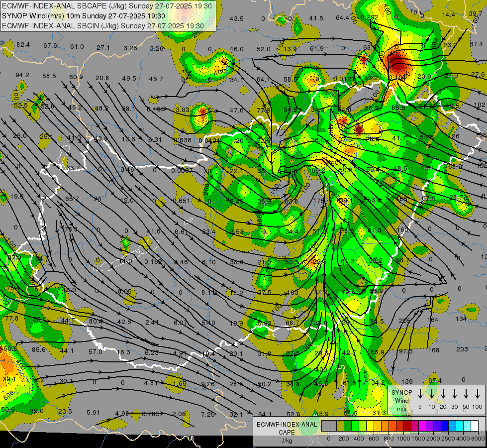The height and width of the screenshot is (448, 487).
Task: Pick the pure blue swatch before 2500
Action: [x=444, y=426]
